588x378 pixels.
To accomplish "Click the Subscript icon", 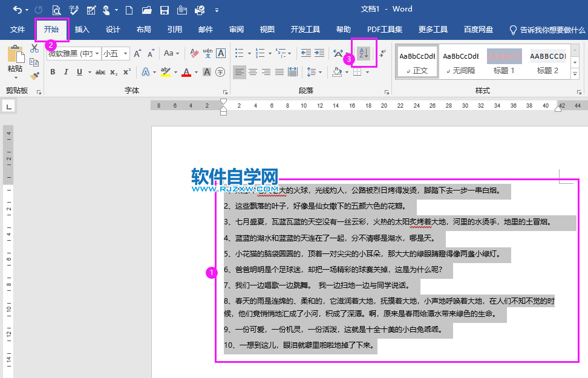I will click(113, 71).
